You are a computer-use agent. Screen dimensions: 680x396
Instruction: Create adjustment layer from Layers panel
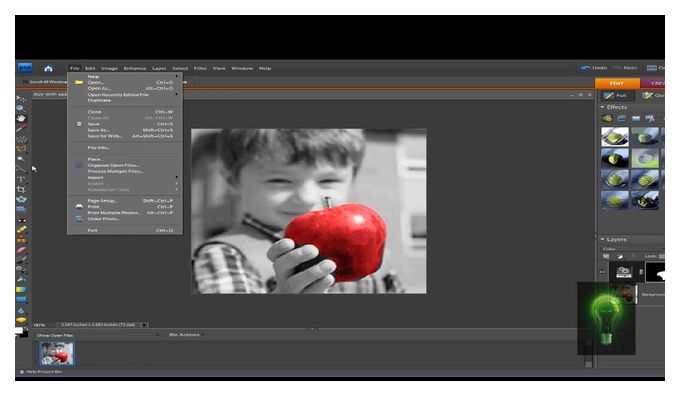[620, 256]
